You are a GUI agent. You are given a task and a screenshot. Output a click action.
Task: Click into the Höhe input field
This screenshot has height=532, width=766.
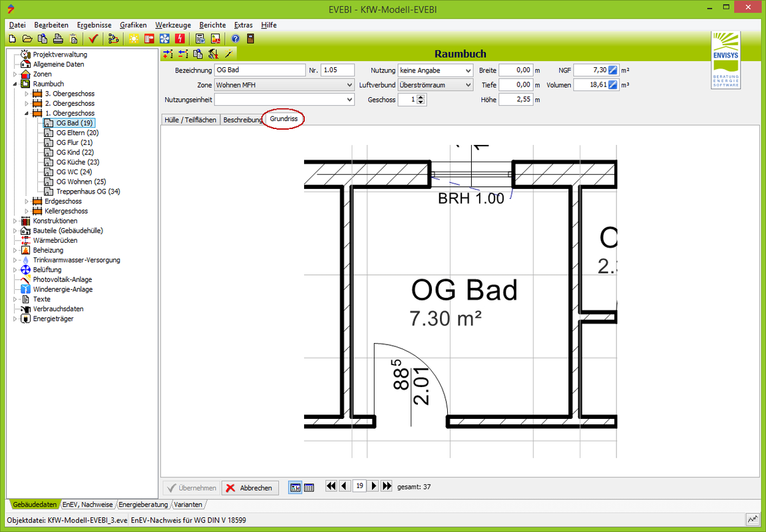[x=515, y=100]
